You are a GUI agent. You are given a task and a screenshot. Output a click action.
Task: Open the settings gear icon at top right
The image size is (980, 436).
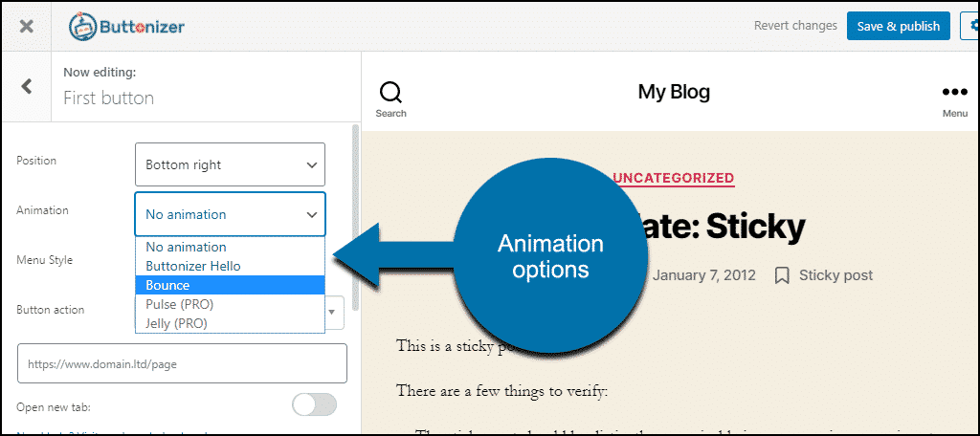970,26
